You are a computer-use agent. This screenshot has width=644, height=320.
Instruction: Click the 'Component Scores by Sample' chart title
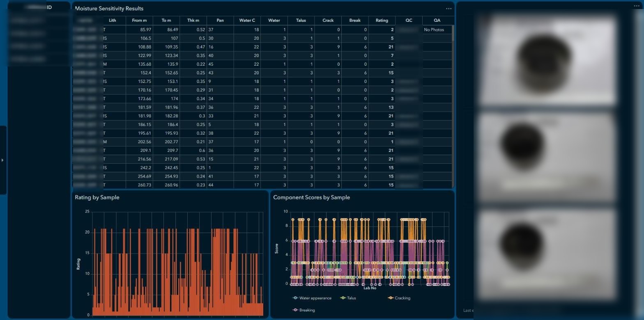coord(311,197)
